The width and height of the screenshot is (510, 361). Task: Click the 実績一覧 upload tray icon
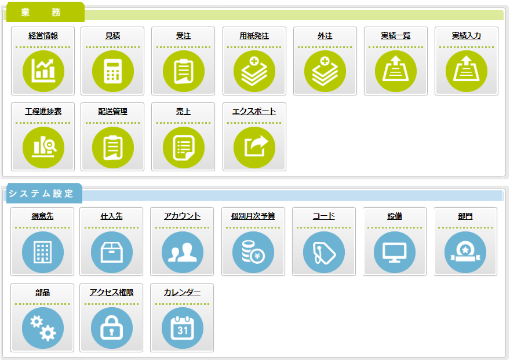(x=395, y=71)
